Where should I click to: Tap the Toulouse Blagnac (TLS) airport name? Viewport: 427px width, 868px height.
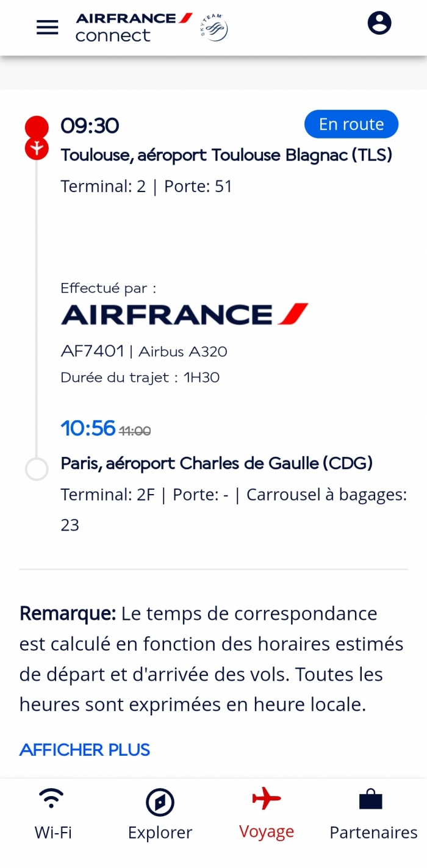tap(226, 155)
